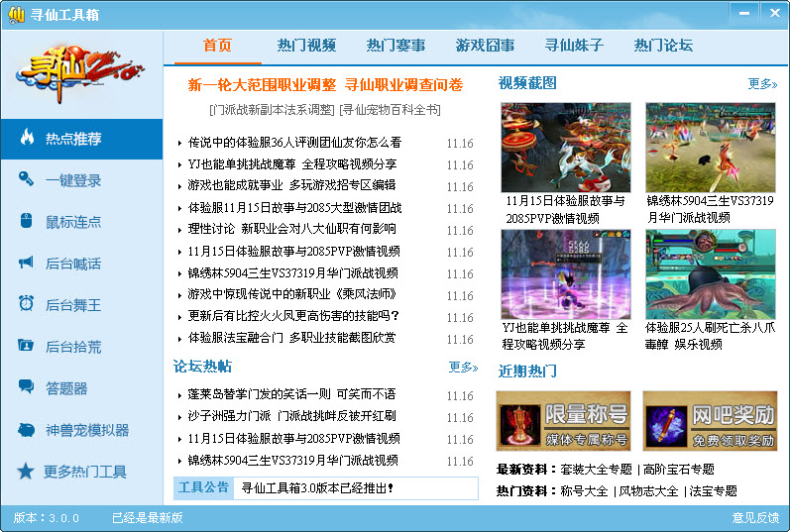This screenshot has height=532, width=790.
Task: Open the link [门派战新副本法系调整]
Action: [x=272, y=110]
